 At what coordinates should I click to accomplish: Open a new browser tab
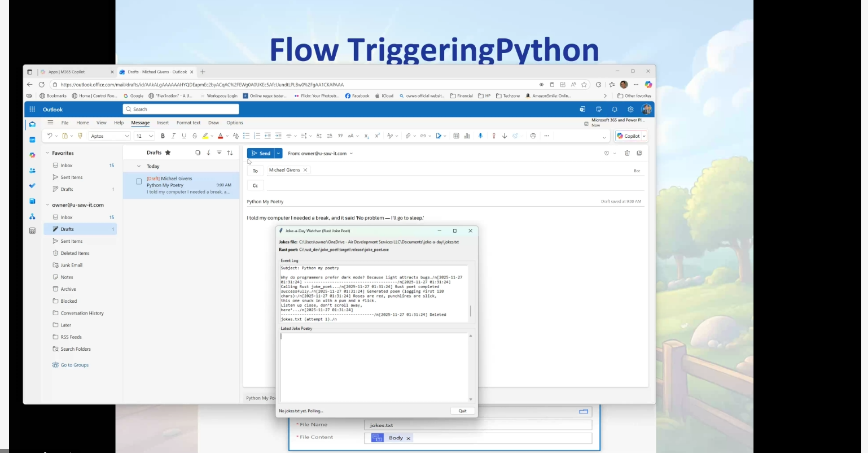click(x=203, y=72)
